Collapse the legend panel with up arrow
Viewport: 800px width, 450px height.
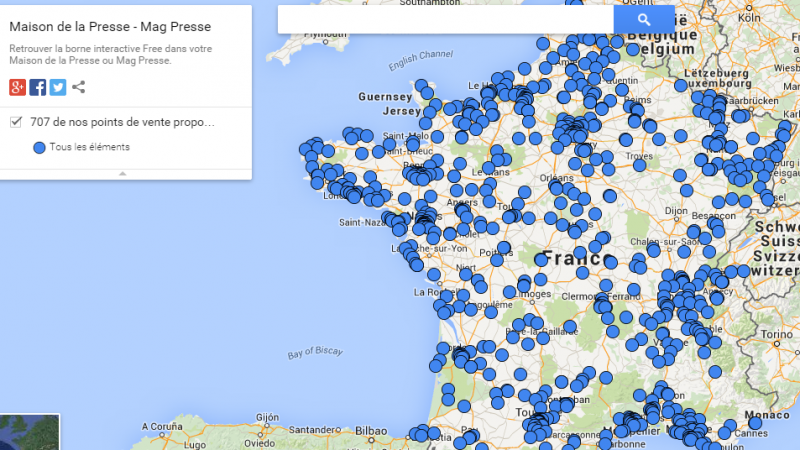[122, 174]
